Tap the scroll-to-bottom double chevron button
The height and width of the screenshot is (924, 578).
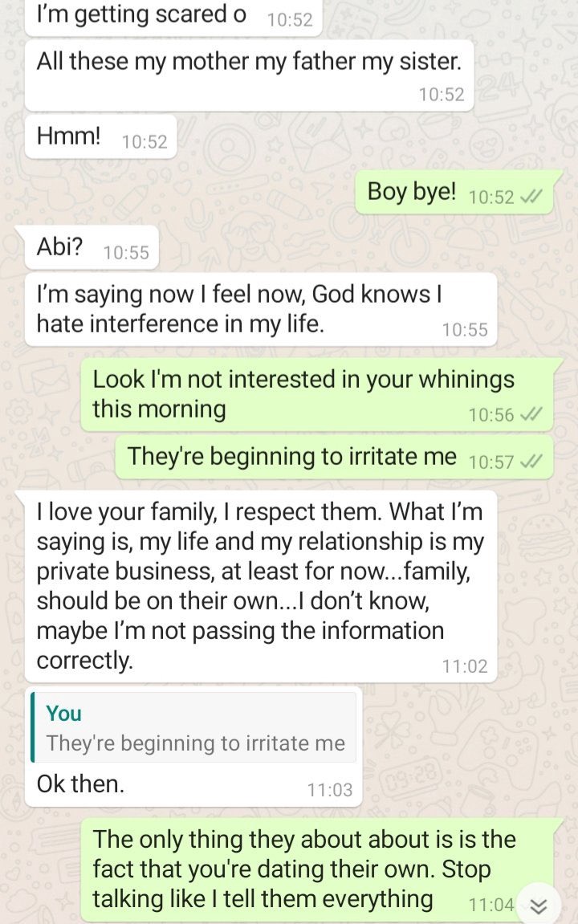pos(539,906)
